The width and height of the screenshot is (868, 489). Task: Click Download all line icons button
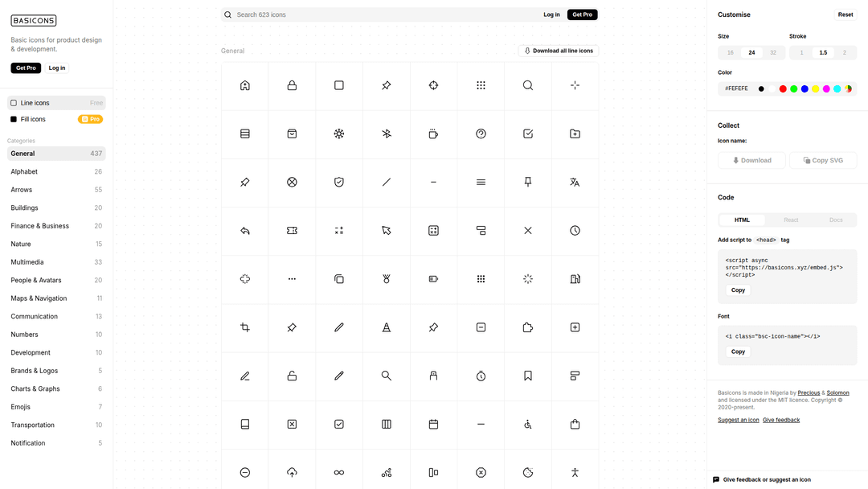click(559, 51)
